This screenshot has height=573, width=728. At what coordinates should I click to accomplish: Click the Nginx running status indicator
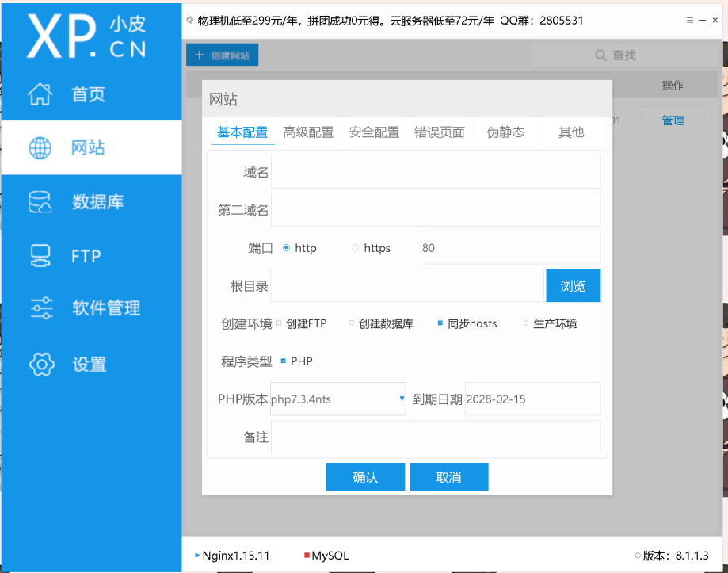(x=197, y=555)
